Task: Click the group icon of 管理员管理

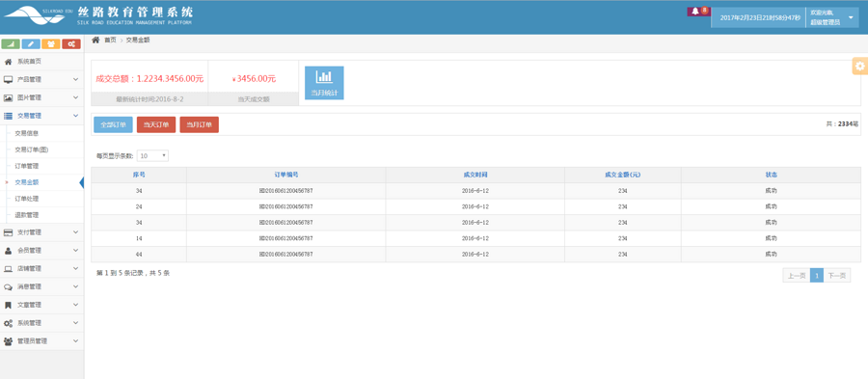Action: pyautogui.click(x=9, y=341)
